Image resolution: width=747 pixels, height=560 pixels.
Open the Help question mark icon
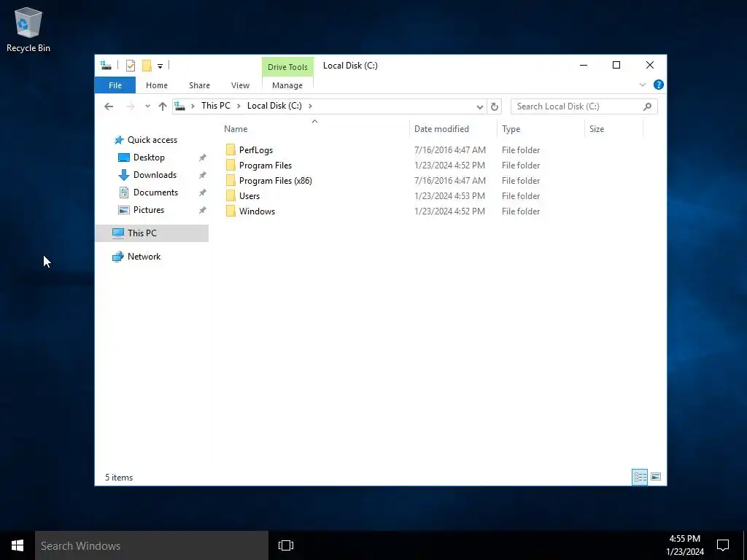point(659,85)
